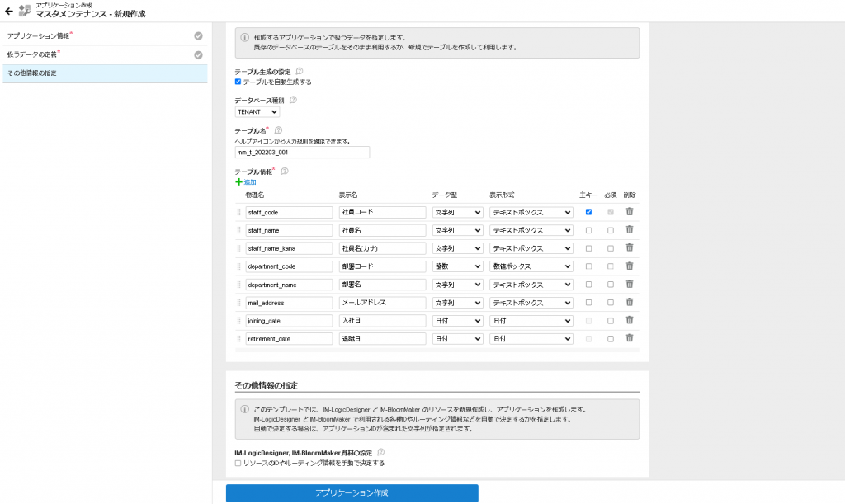Image resolution: width=845 pixels, height=504 pixels.
Task: Grab the drag handle of retirement_date row
Action: click(238, 339)
